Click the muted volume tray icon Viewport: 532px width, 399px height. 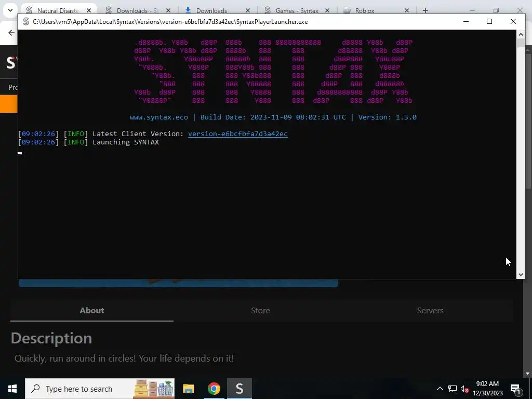[464, 389]
